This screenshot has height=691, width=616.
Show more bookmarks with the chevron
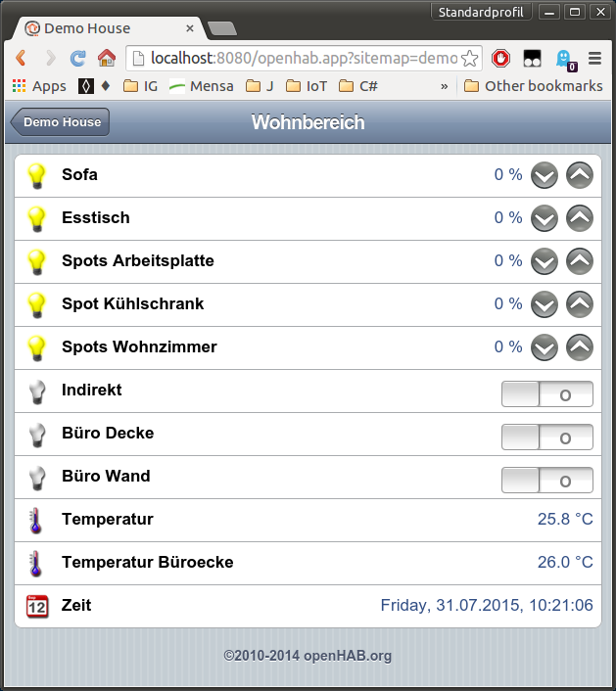click(445, 86)
